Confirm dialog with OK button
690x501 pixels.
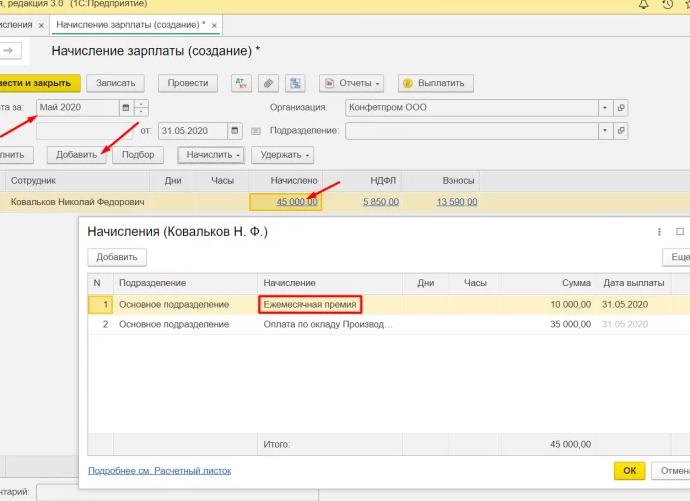(629, 471)
